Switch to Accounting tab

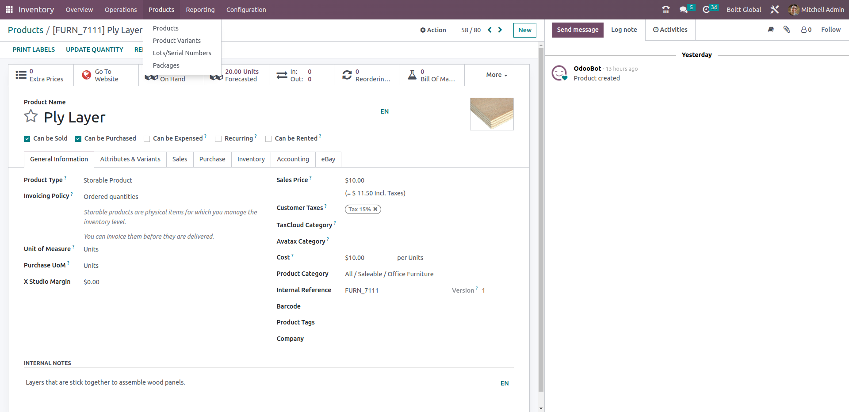click(292, 159)
